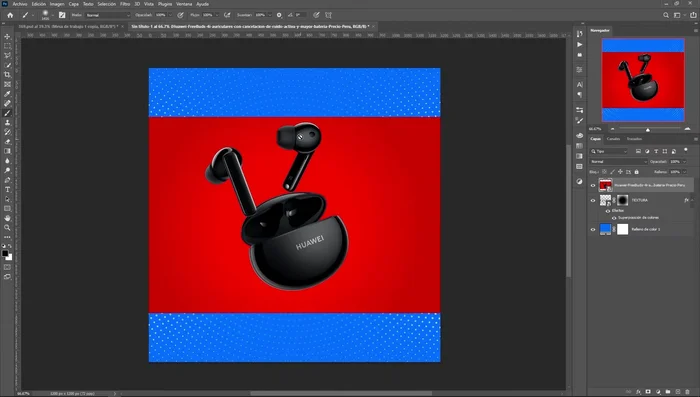Select the Blur tool
This screenshot has height=397, width=700.
click(x=7, y=161)
